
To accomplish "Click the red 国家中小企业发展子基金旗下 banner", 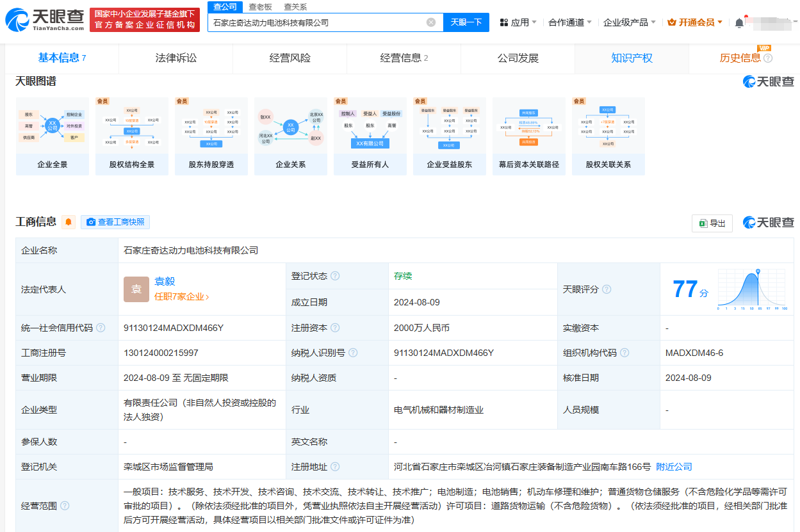I will [x=144, y=20].
